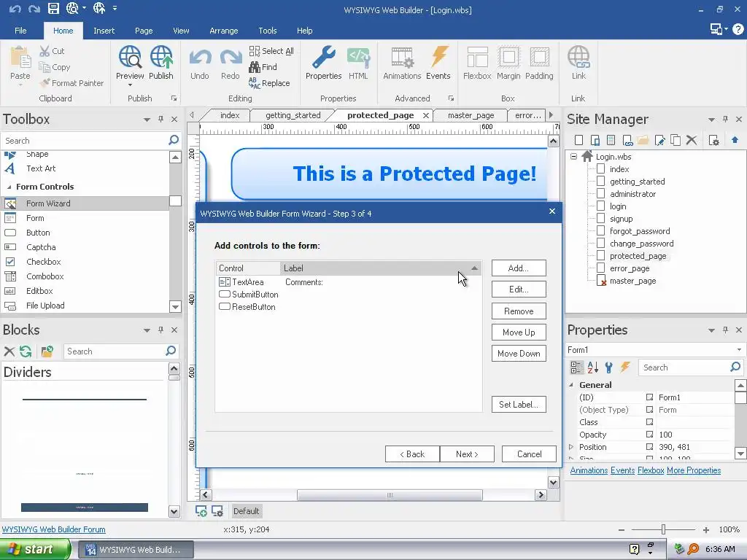The width and height of the screenshot is (747, 560).
Task: Select master_page in Site Manager tree
Action: pos(632,281)
